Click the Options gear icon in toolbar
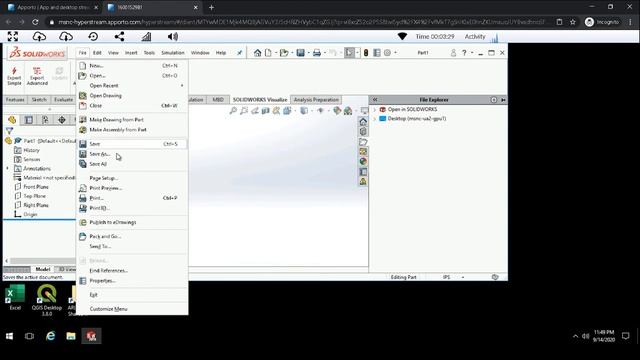 click(387, 53)
